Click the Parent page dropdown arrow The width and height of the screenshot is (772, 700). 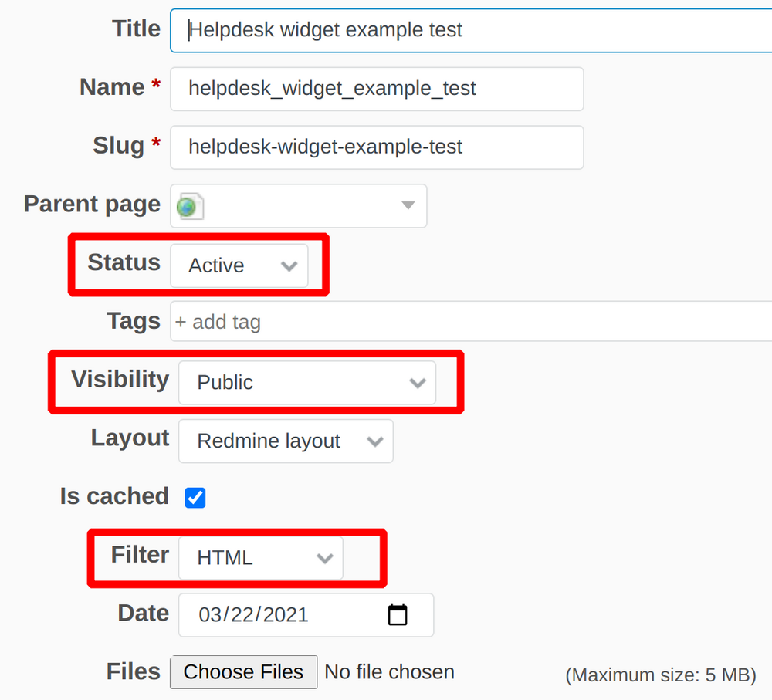coord(408,206)
